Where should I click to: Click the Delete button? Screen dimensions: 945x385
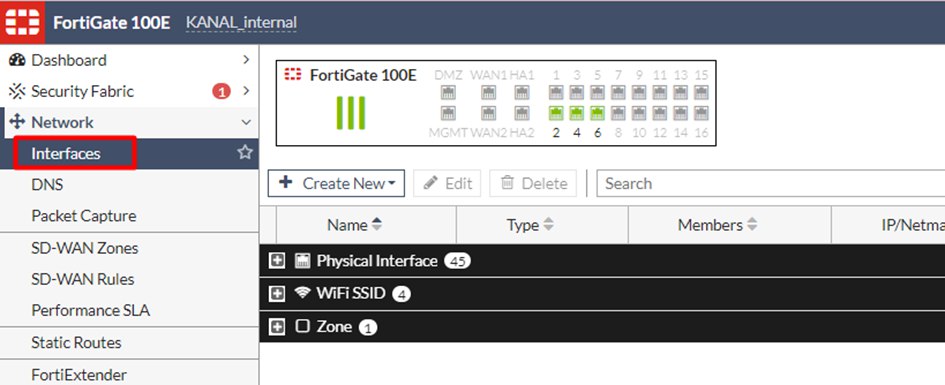coord(533,183)
